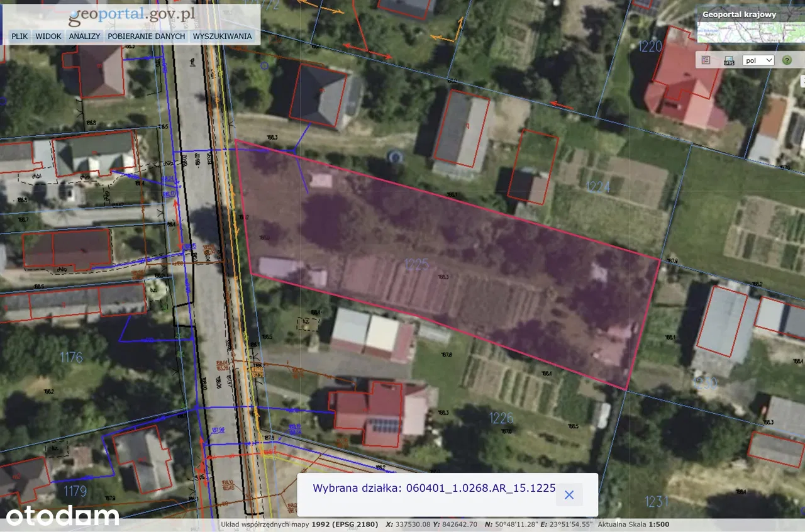Open the POBIERANIE DANYCH menu
This screenshot has height=532, width=805.
(146, 36)
